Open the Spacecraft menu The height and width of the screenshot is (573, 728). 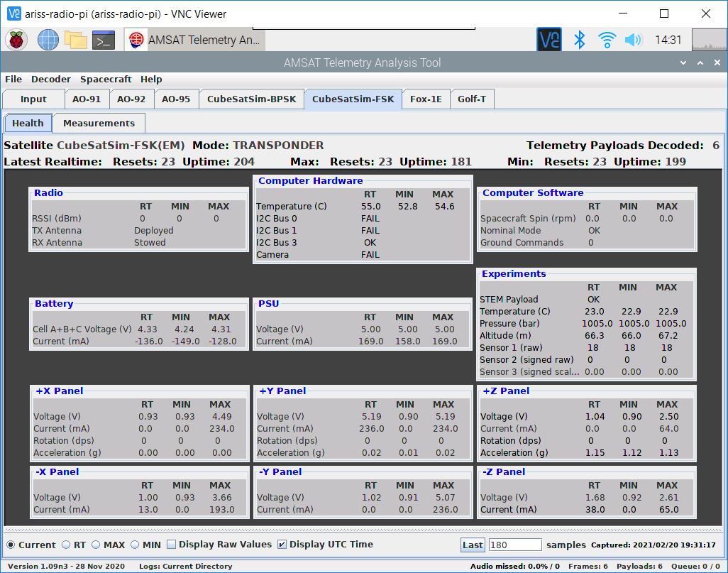click(106, 79)
